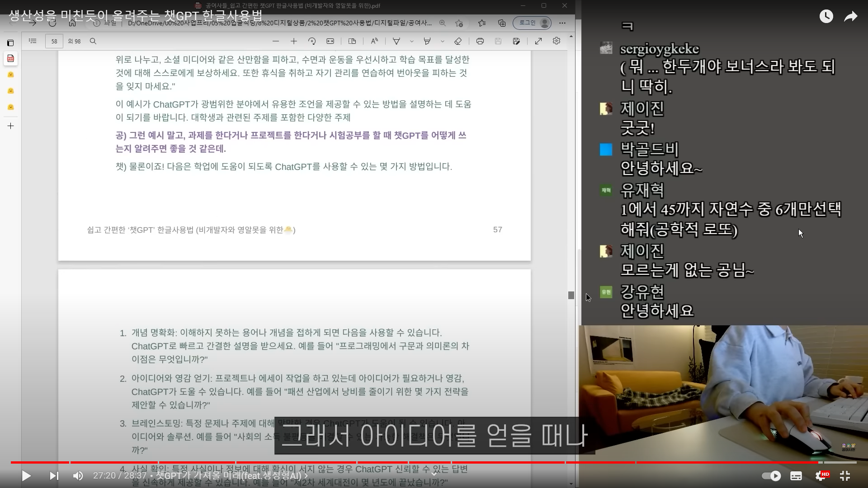Reload the browser page
The height and width of the screenshot is (488, 868).
tap(52, 23)
